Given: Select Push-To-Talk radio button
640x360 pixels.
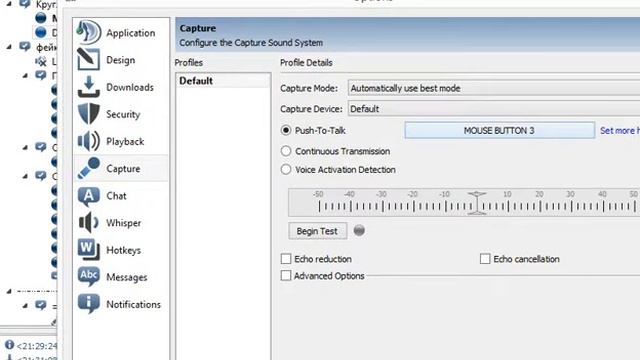Looking at the screenshot, I should (x=286, y=130).
